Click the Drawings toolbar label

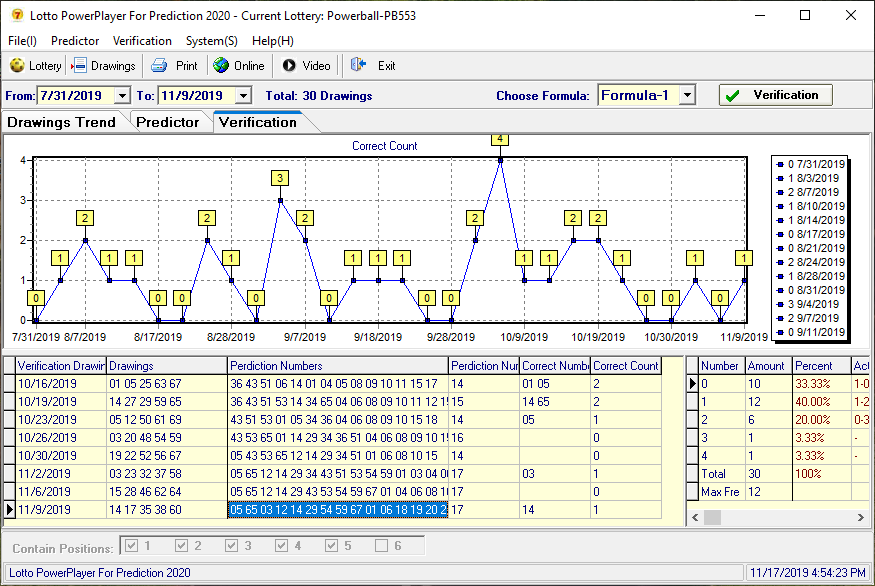point(113,66)
